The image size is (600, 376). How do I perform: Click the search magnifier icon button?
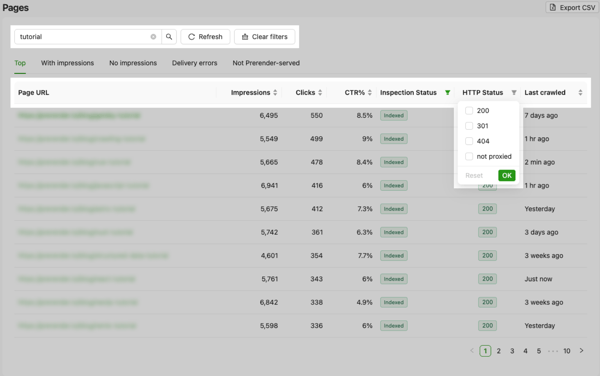pyautogui.click(x=169, y=37)
